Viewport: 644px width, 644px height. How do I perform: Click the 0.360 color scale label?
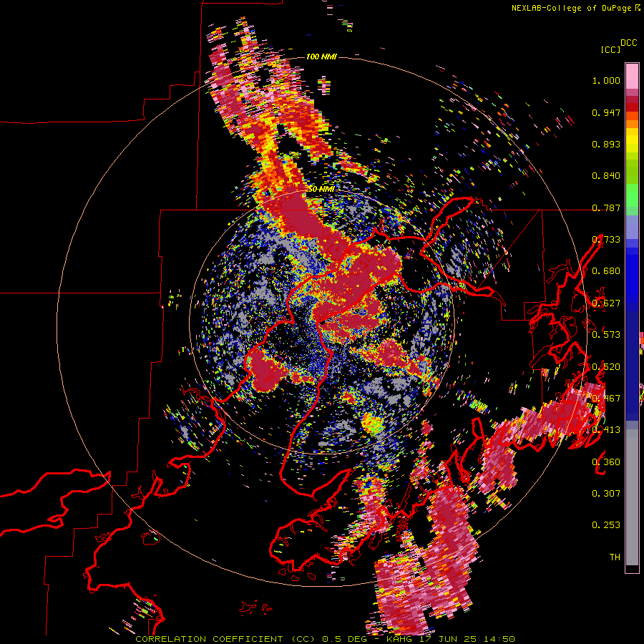pyautogui.click(x=606, y=462)
